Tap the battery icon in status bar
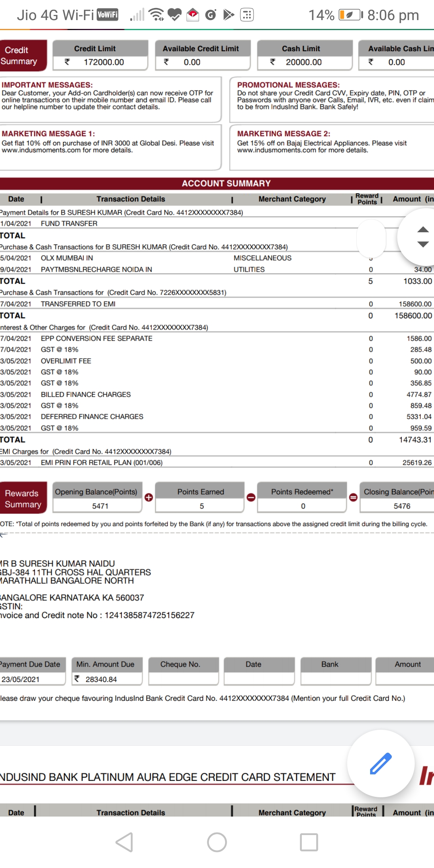434x868 pixels. point(350,15)
